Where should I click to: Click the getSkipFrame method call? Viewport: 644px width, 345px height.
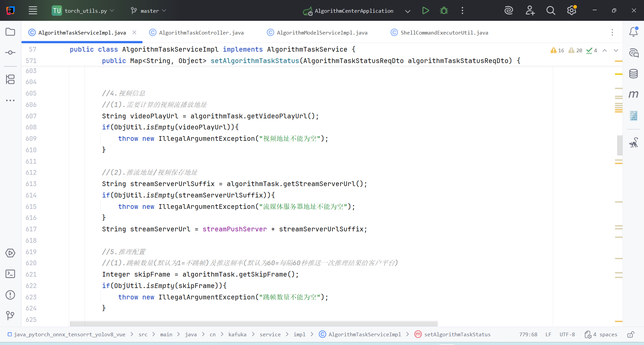[x=263, y=274]
